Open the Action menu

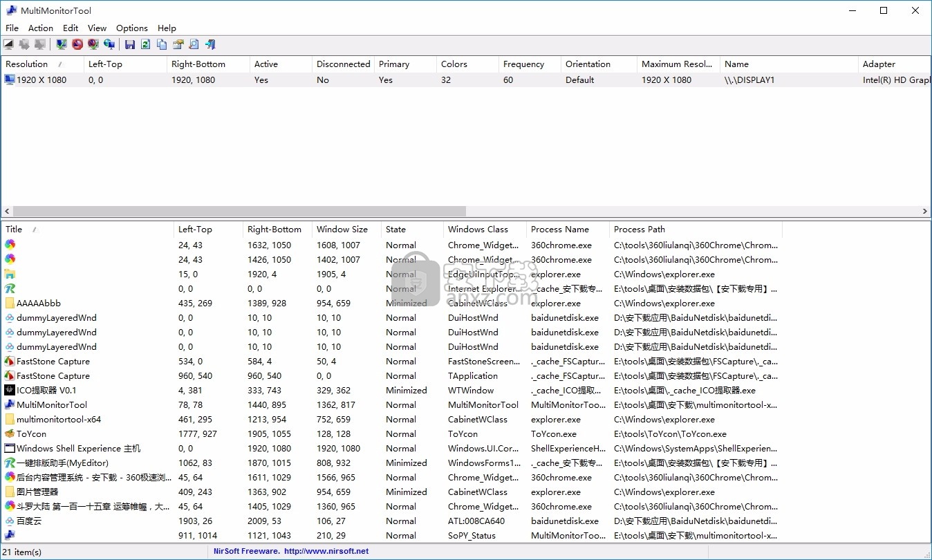(41, 28)
